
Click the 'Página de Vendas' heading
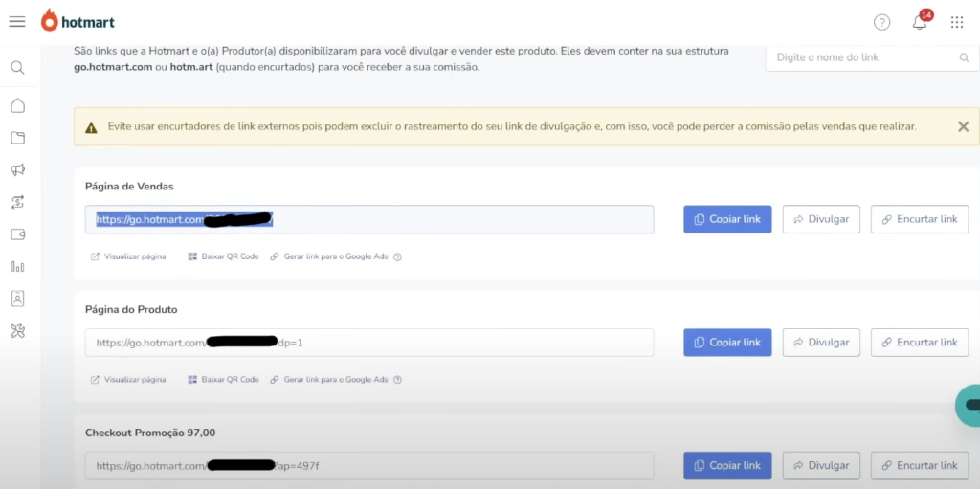(129, 187)
